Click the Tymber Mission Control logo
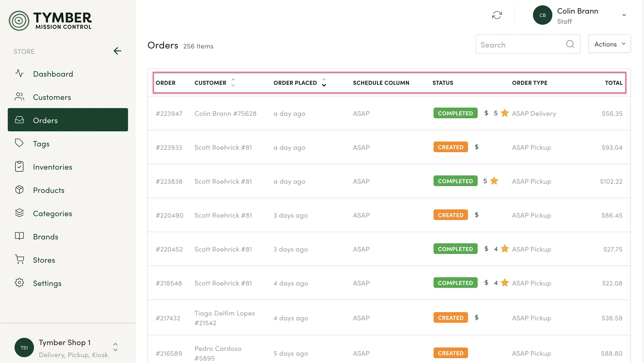Screen dimensions: 644x363 click(x=50, y=21)
